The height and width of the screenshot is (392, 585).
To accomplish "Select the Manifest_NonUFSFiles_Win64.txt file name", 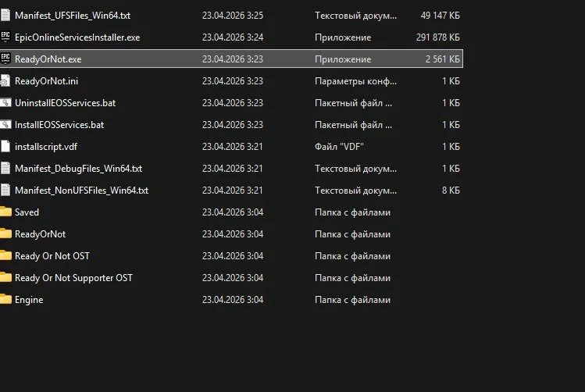I will point(81,191).
